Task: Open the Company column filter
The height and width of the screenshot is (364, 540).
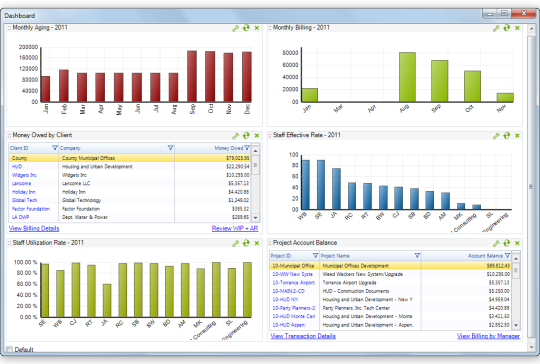Action: click(170, 148)
